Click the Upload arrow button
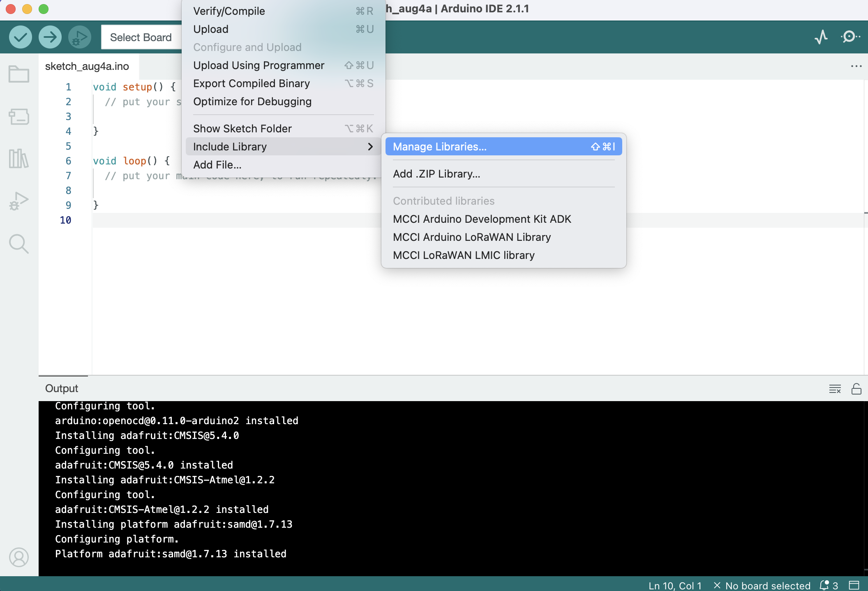The height and width of the screenshot is (591, 868). click(x=50, y=37)
